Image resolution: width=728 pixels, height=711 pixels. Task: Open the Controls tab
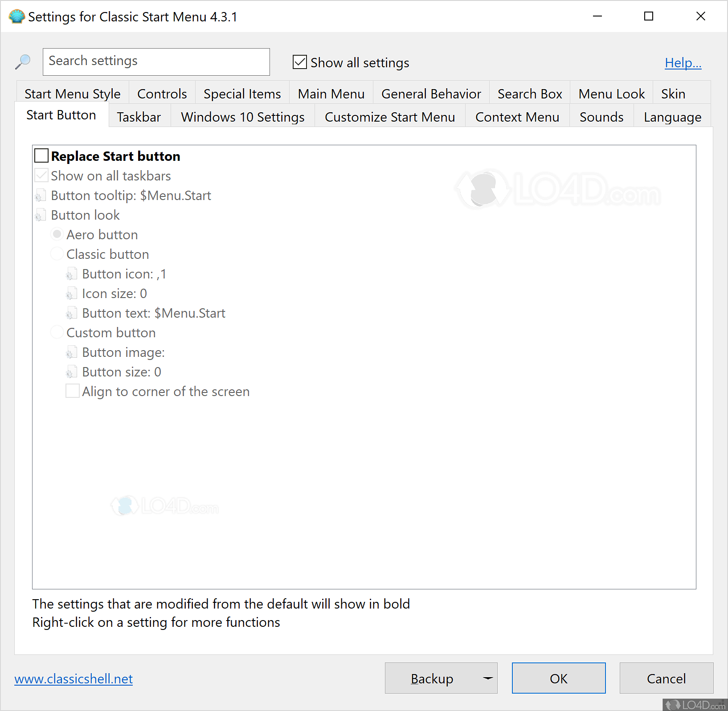162,94
